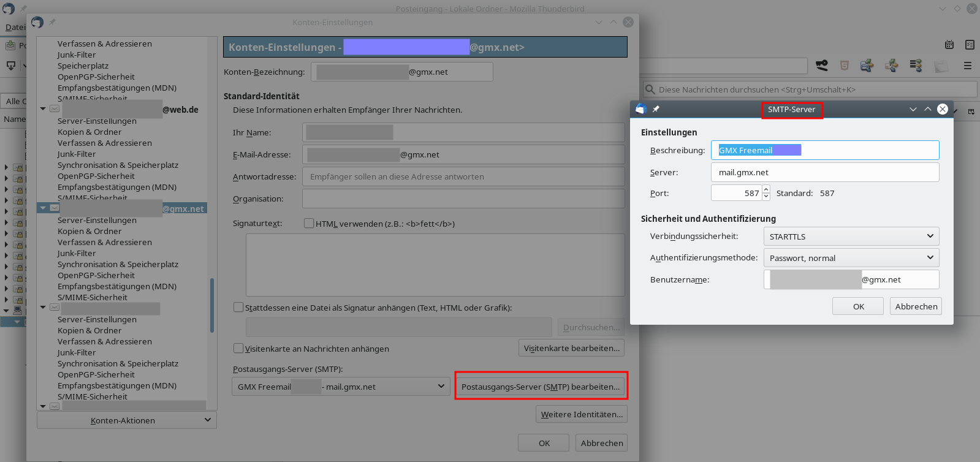This screenshot has height=462, width=980.
Task: Open the Authentifizierungsmethode dropdown
Action: pyautogui.click(x=851, y=258)
